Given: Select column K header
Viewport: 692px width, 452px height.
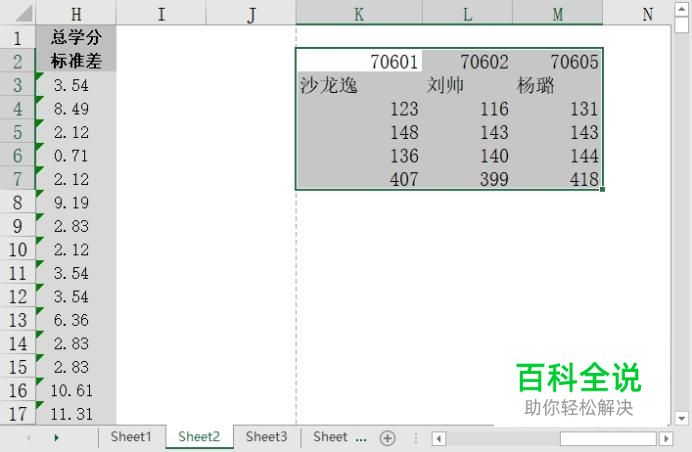Looking at the screenshot, I should 359,13.
